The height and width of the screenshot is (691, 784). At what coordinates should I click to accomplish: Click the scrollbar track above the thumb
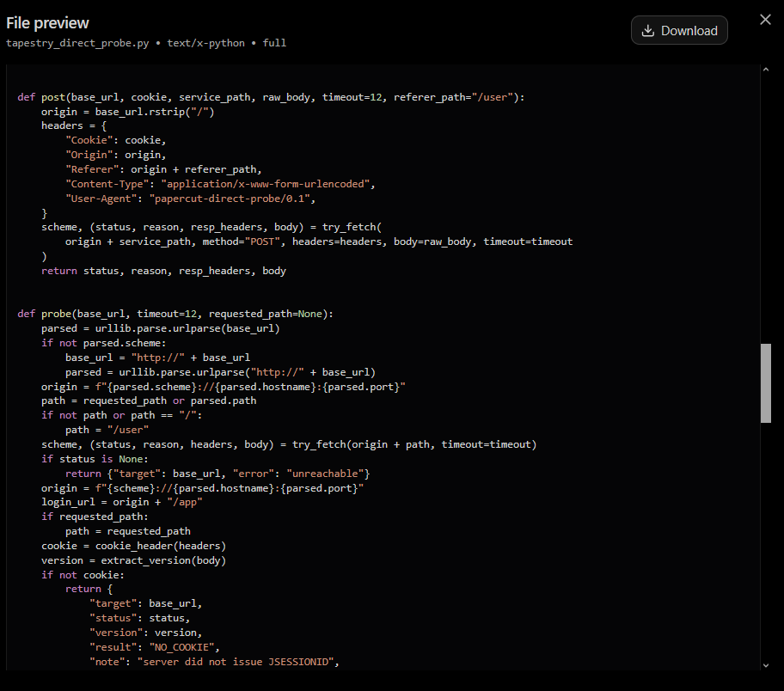(765, 209)
